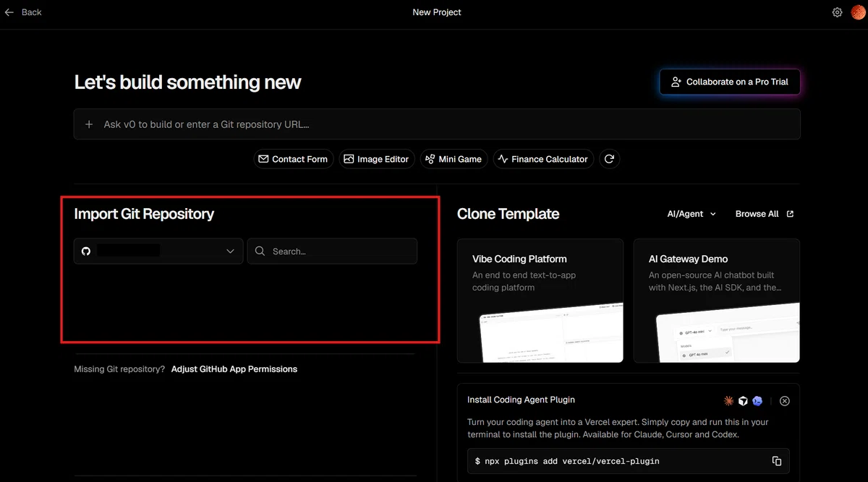The width and height of the screenshot is (868, 482).
Task: Copy the npx plugins install command
Action: click(x=777, y=461)
